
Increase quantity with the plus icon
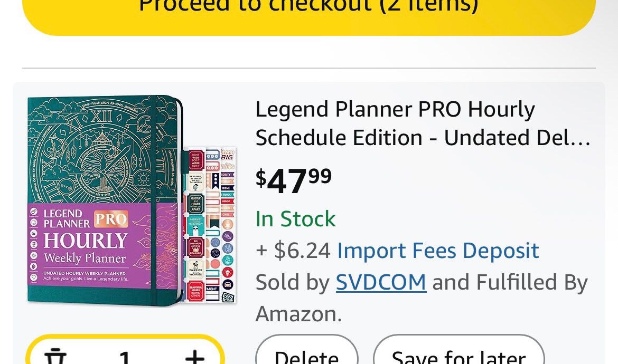(195, 357)
